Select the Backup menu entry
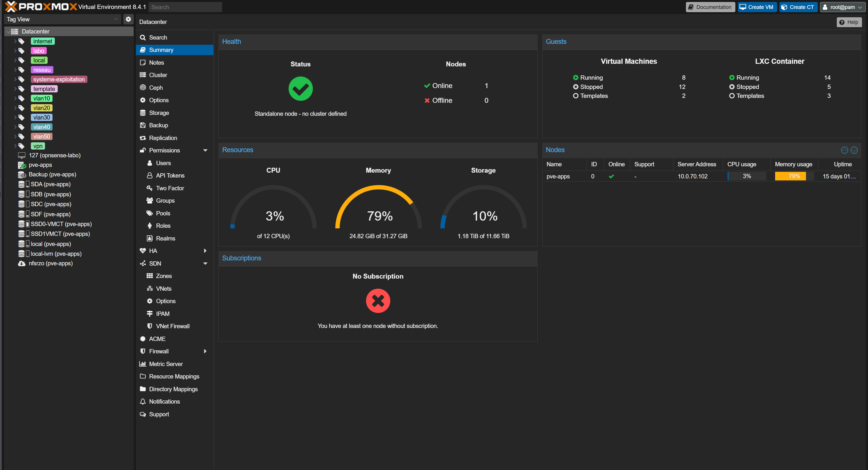Viewport: 868px width, 470px height. click(x=158, y=125)
